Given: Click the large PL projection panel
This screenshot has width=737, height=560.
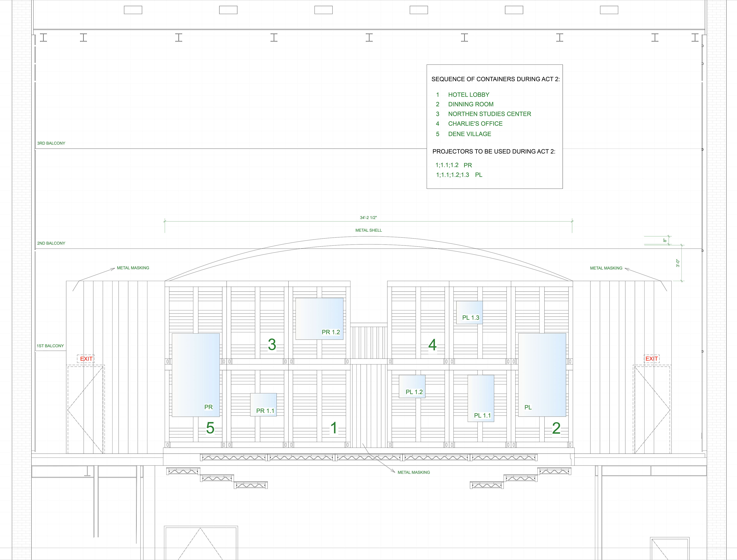Looking at the screenshot, I should 542,375.
